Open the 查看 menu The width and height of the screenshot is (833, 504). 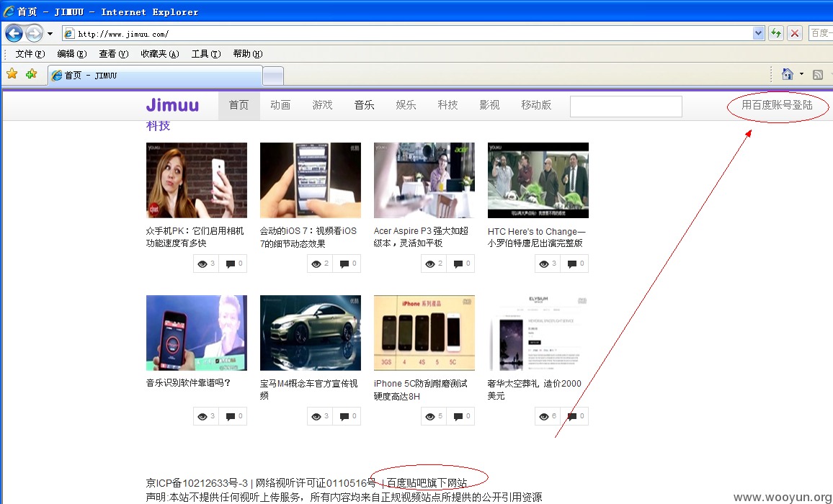[114, 53]
